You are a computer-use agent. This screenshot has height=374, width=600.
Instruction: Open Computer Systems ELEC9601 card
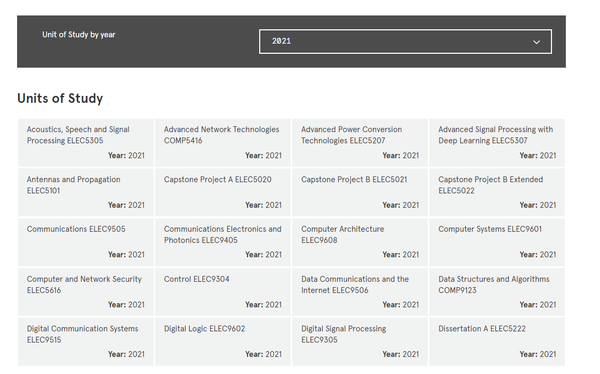coord(497,242)
